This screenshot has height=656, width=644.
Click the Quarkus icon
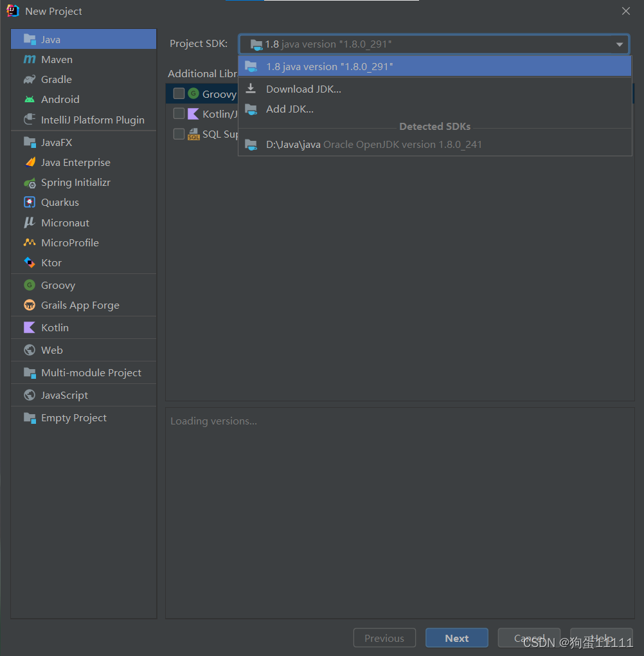(x=30, y=203)
